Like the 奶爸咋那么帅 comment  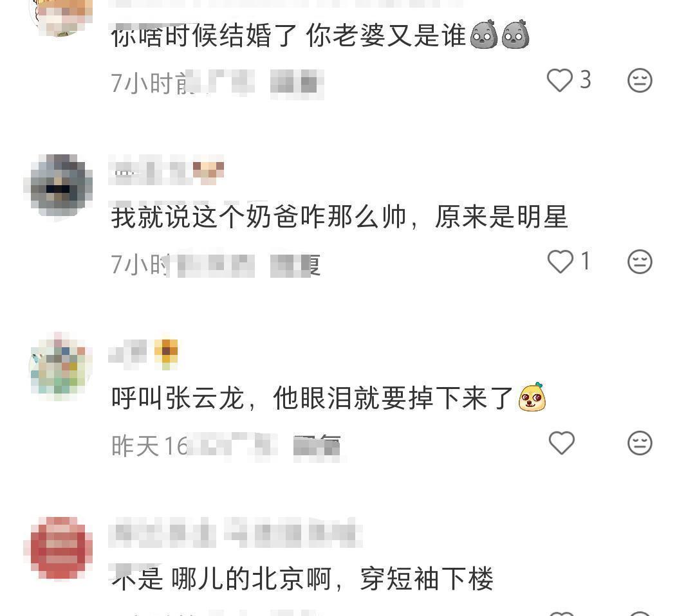tap(561, 261)
